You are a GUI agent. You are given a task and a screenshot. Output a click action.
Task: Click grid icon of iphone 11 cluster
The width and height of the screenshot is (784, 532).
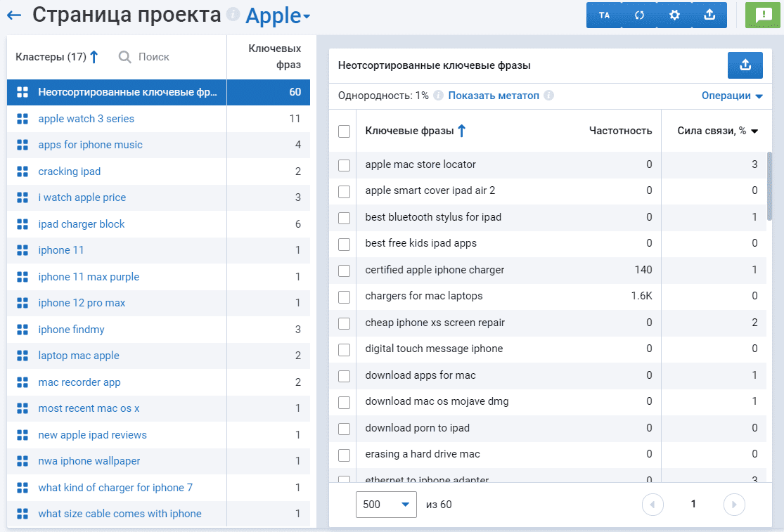23,250
